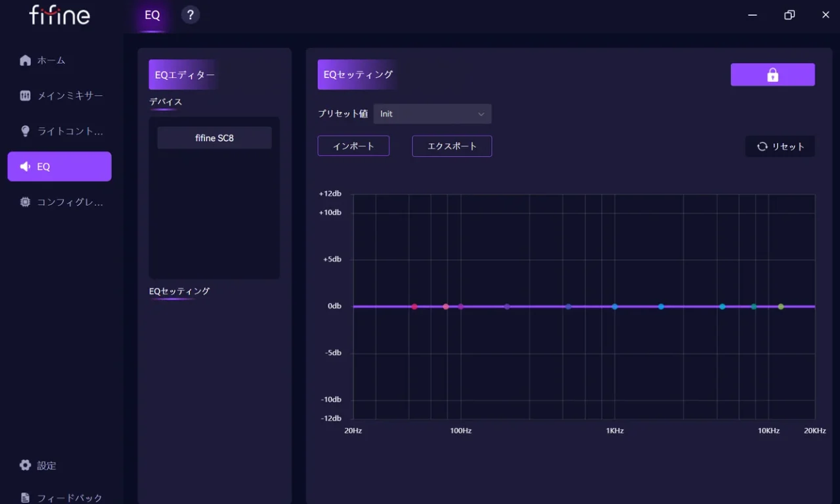The width and height of the screenshot is (840, 504).
Task: Click the EQ speaker icon
Action: (x=25, y=167)
